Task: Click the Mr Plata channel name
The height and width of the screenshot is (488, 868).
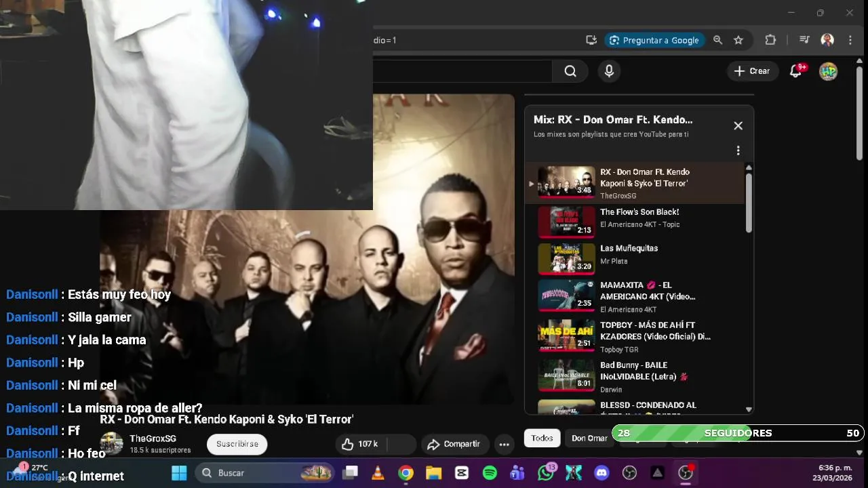Action: coord(614,261)
